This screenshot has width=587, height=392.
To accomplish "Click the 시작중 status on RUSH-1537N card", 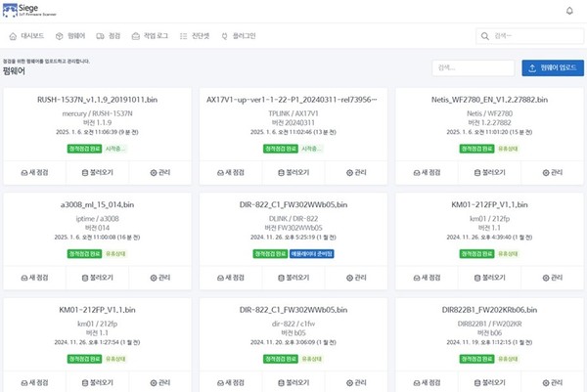I will pos(114,149).
